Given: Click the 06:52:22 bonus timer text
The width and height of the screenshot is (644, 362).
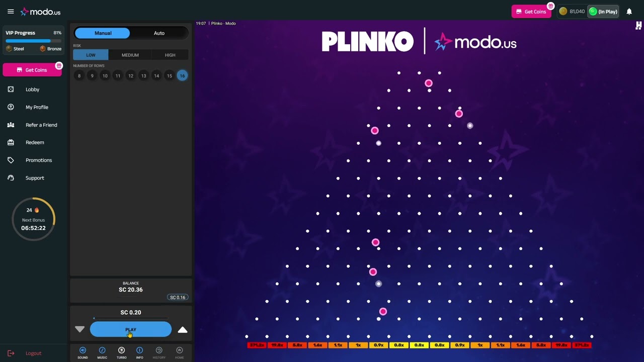Looking at the screenshot, I should (33, 228).
